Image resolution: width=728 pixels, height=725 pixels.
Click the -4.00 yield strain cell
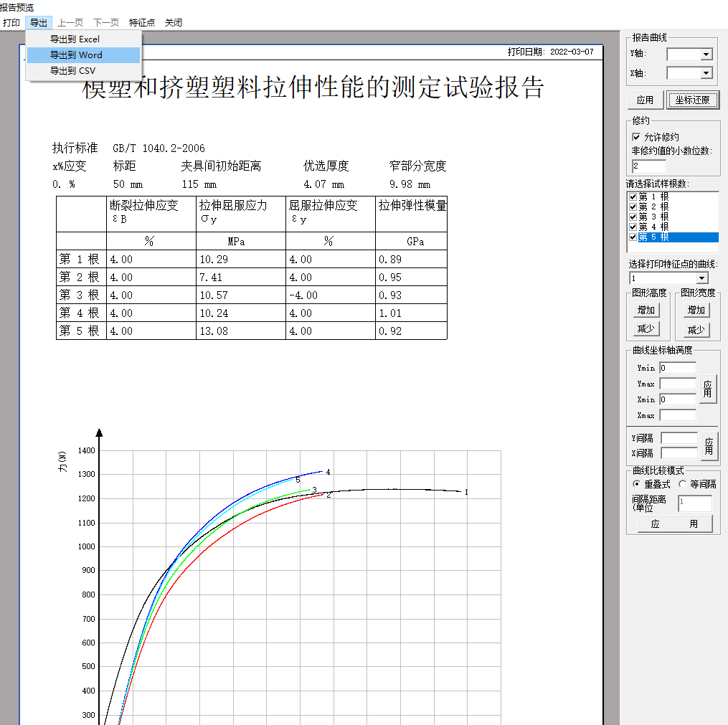pyautogui.click(x=330, y=295)
